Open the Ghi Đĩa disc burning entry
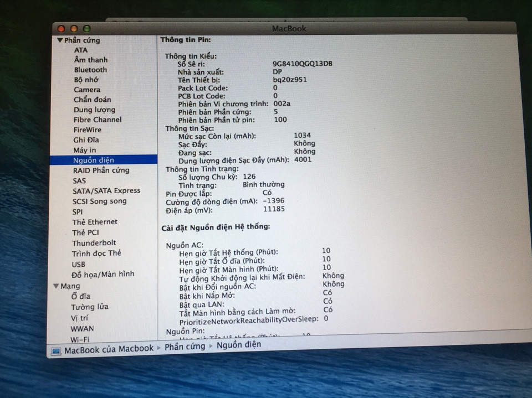Image resolution: width=532 pixels, height=398 pixels. click(x=86, y=140)
